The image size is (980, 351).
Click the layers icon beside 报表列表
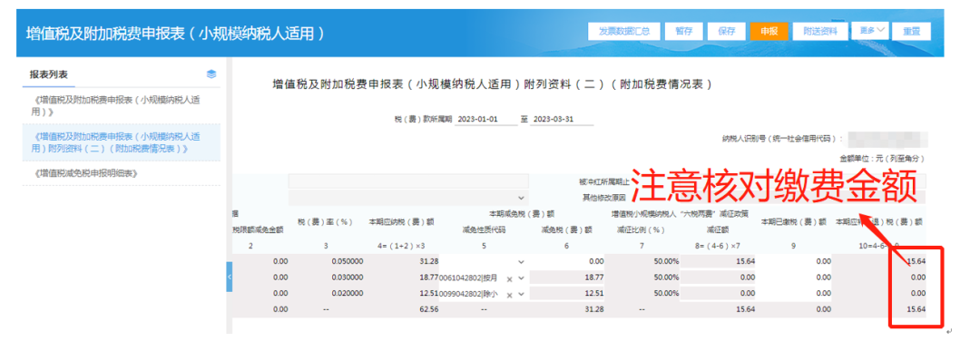211,74
